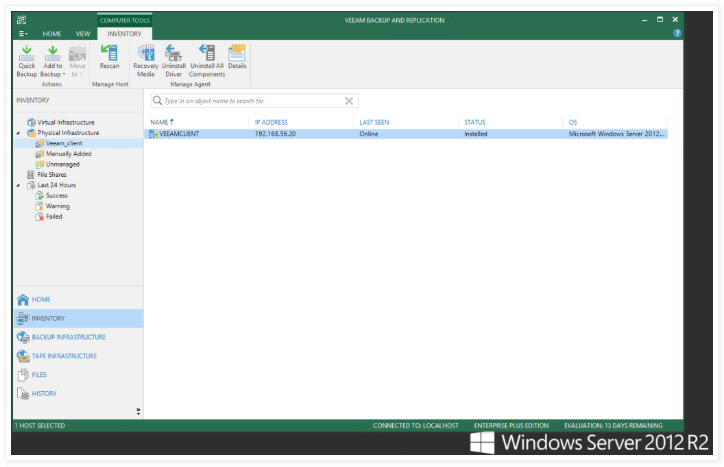Select the Manually Added protection group
Image resolution: width=724 pixels, height=467 pixels.
coord(68,154)
